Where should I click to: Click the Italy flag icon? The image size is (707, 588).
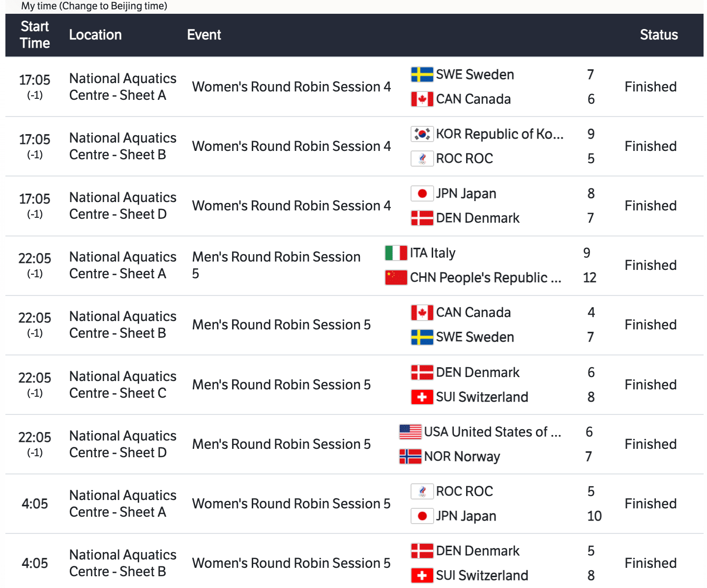coord(396,253)
